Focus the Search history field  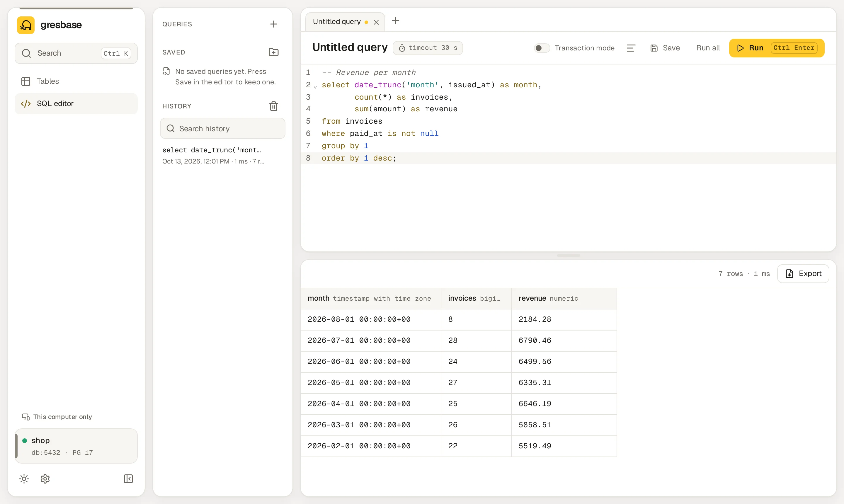click(222, 128)
